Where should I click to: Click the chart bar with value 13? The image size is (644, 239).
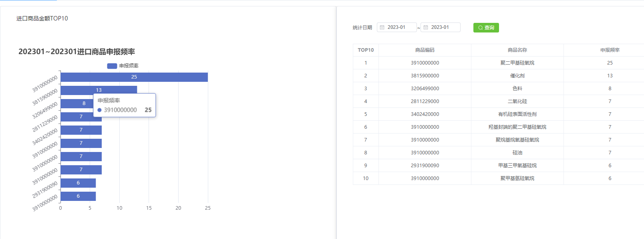[x=99, y=90]
